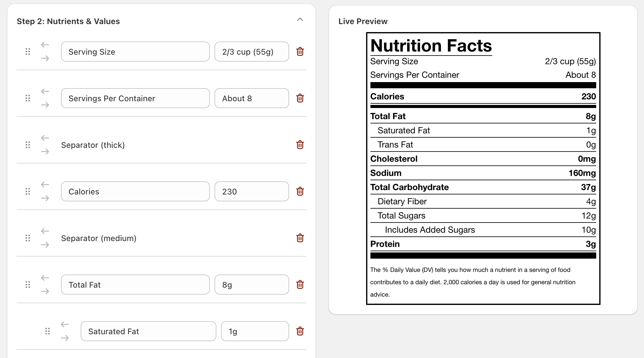Image resolution: width=644 pixels, height=358 pixels.
Task: Grab the drag handle beside Saturated Fat
Action: (x=47, y=331)
